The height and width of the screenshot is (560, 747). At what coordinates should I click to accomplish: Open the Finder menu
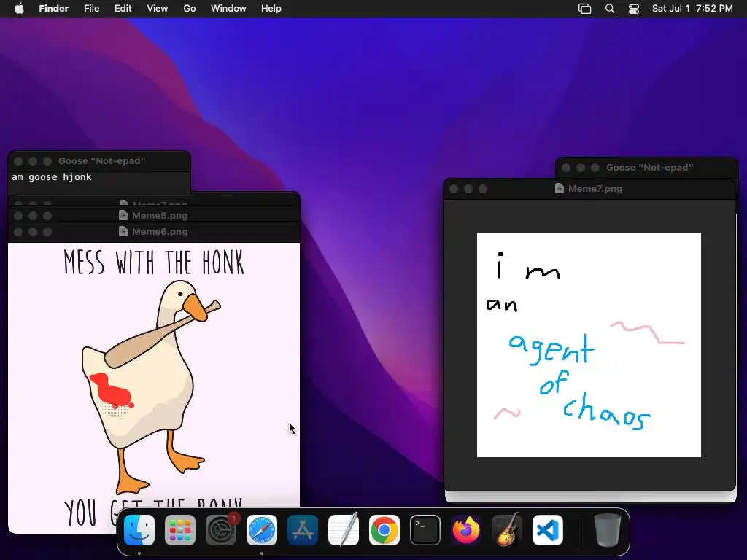coord(54,9)
